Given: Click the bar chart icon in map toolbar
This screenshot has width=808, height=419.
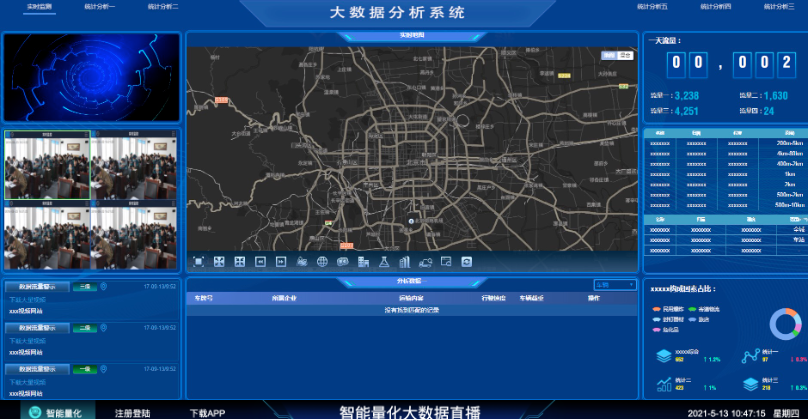Looking at the screenshot, I should click(x=405, y=262).
